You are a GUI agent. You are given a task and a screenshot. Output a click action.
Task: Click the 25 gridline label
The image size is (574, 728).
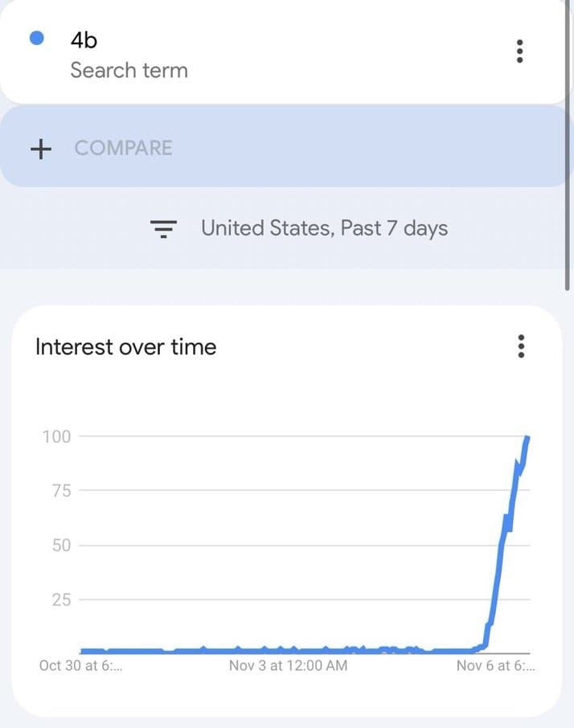pos(61,600)
